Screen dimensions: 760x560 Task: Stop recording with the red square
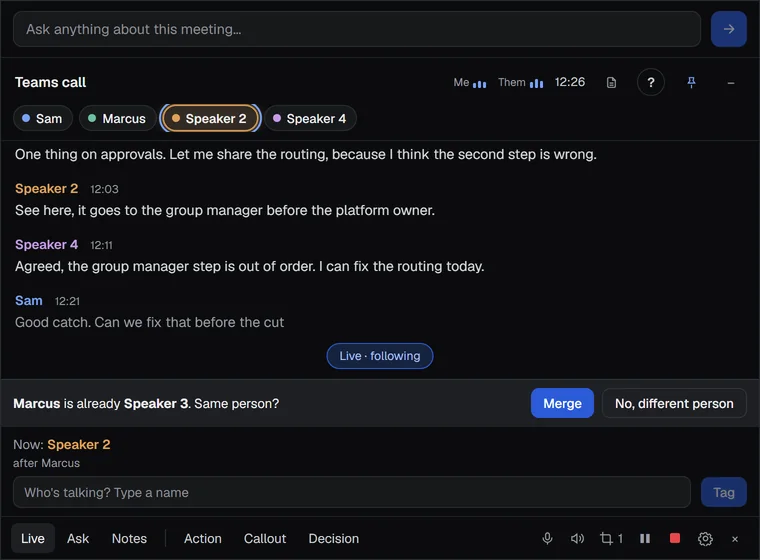[675, 538]
